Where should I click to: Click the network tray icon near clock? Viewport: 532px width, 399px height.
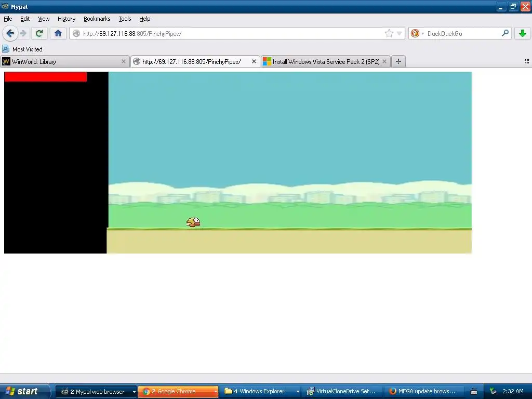[x=494, y=391]
